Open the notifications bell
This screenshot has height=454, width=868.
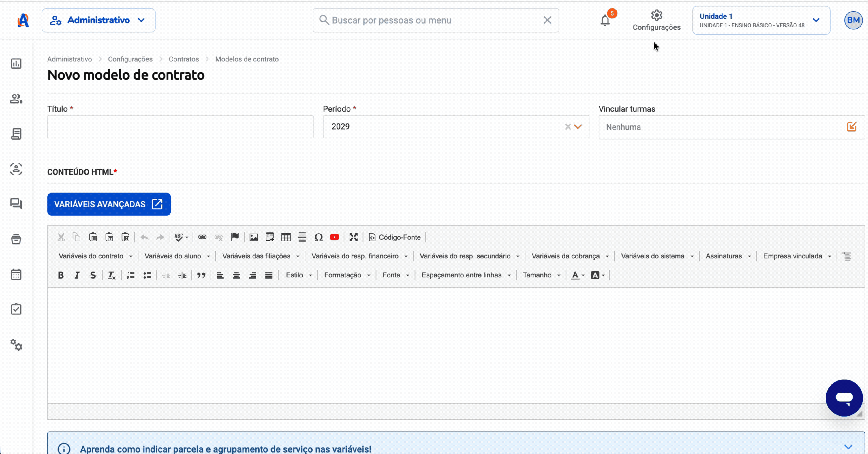click(605, 20)
